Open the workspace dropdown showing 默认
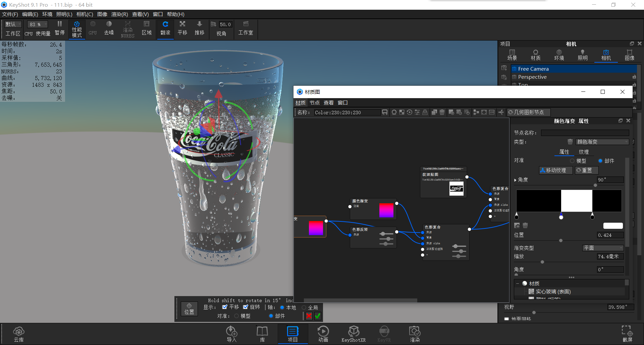This screenshot has width=644, height=345. click(x=12, y=24)
